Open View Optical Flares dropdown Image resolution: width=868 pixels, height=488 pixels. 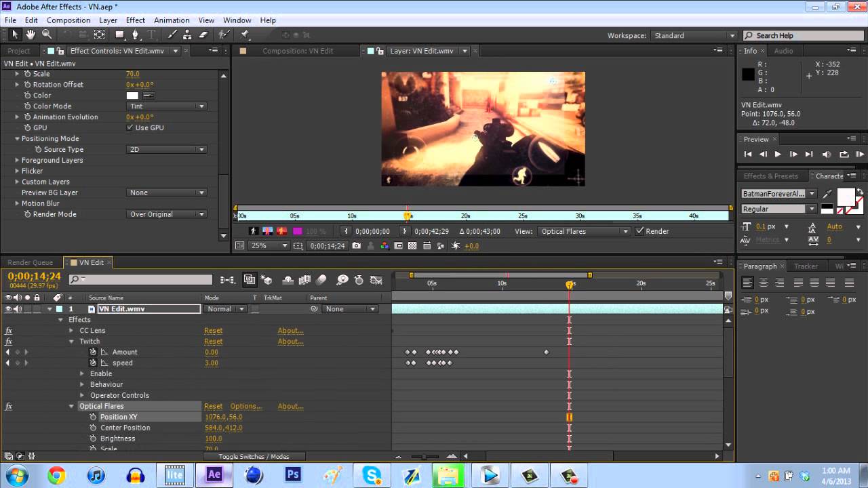tap(585, 231)
